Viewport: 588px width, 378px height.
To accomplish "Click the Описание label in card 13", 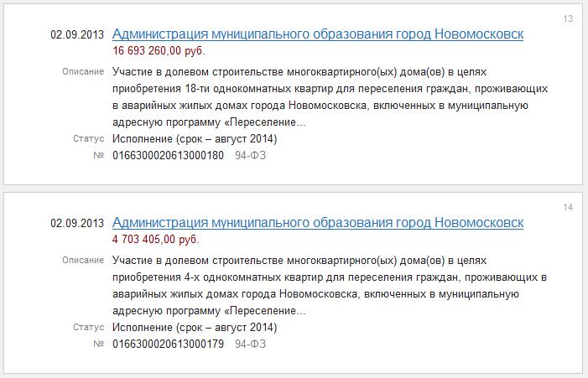I will (x=83, y=72).
